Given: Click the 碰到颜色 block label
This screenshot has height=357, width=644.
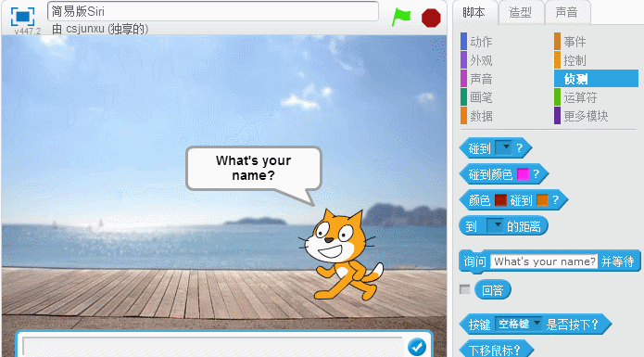Looking at the screenshot, I should pyautogui.click(x=490, y=174).
